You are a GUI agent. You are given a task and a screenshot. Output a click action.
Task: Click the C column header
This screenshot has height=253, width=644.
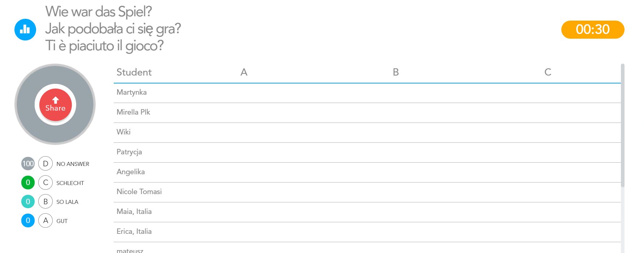click(x=548, y=72)
